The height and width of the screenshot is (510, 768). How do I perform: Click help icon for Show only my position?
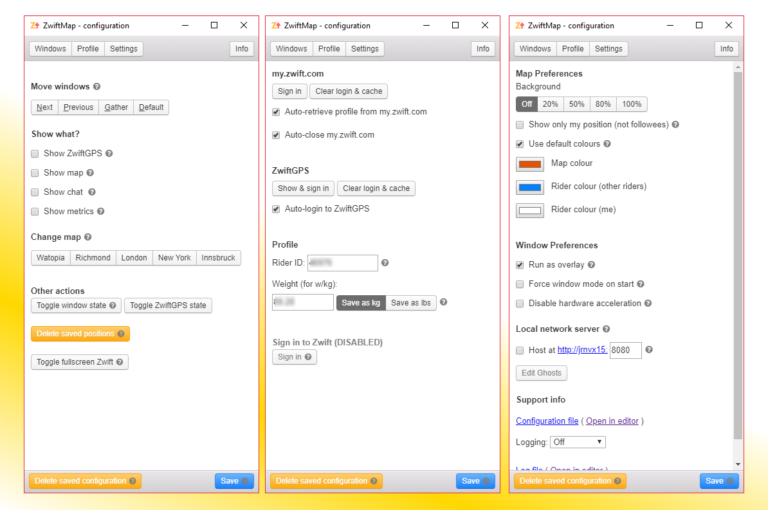point(675,124)
